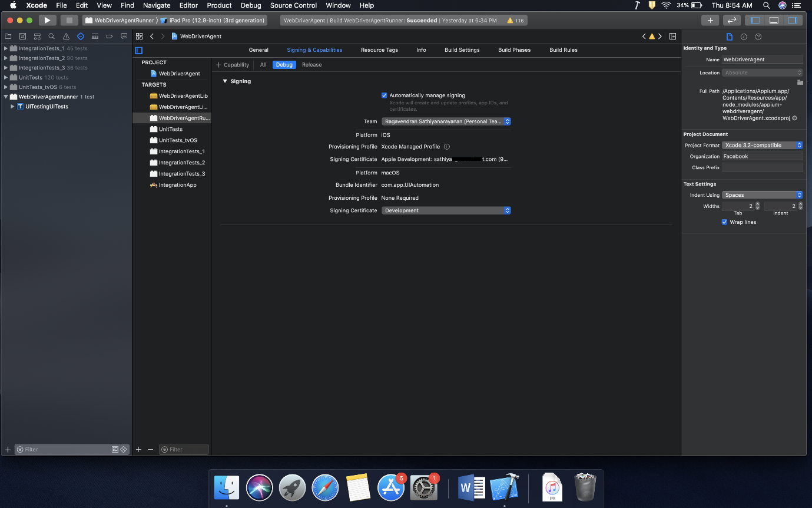
Task: Add editor on right icon
Action: pos(672,37)
